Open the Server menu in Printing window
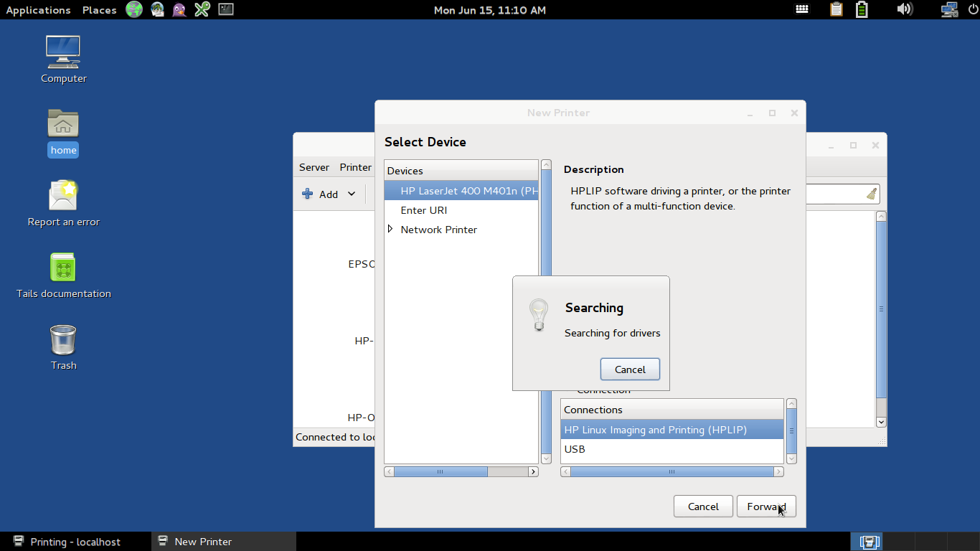980x551 pixels. pyautogui.click(x=314, y=167)
